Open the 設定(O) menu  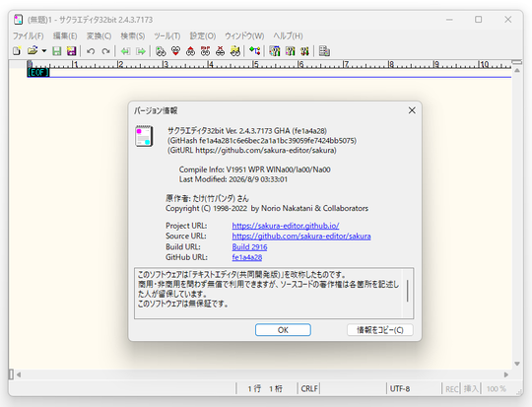203,36
